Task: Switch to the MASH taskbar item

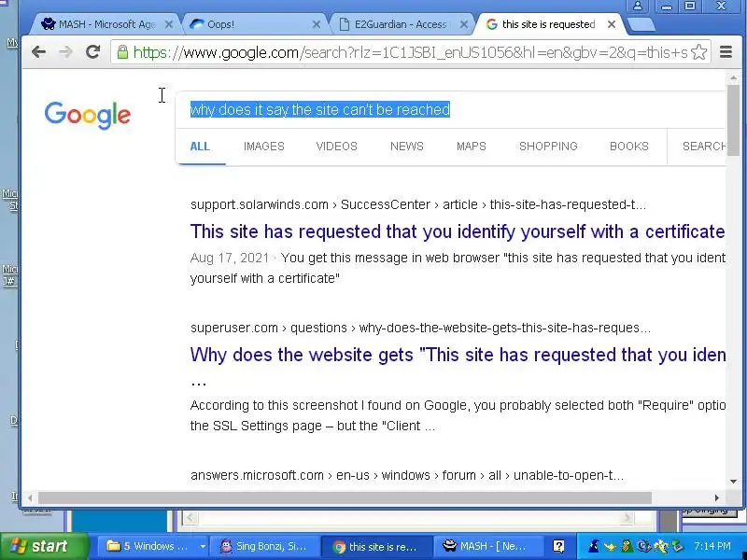Action: (487, 546)
